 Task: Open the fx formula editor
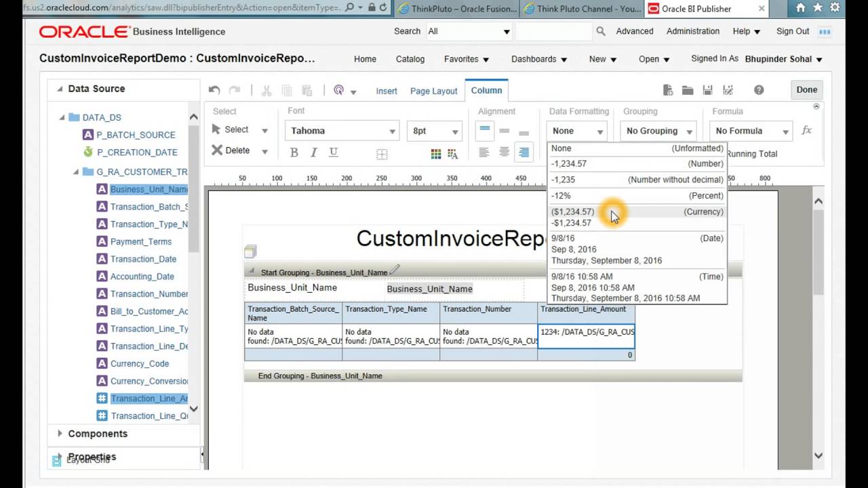coord(806,130)
